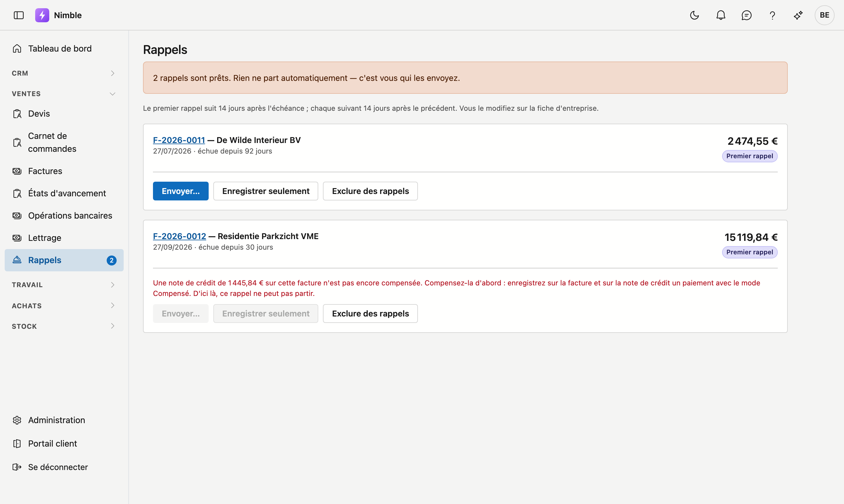Viewport: 844px width, 504px height.
Task: Click the AI sparkle icon
Action: tap(798, 15)
